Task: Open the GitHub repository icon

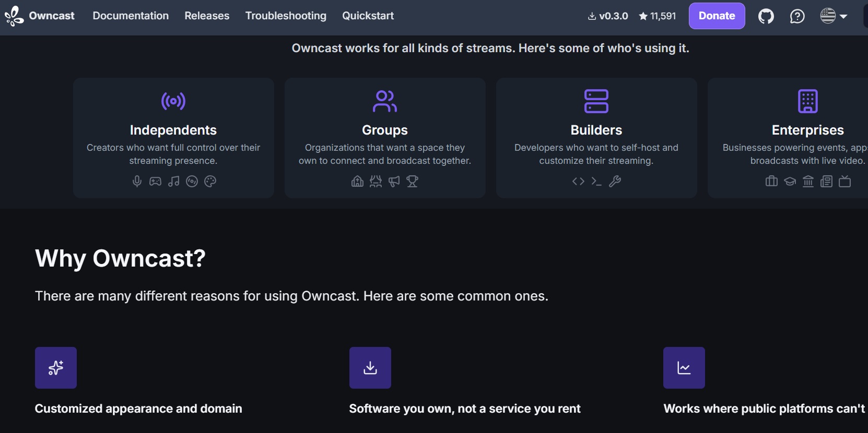Action: tap(766, 16)
